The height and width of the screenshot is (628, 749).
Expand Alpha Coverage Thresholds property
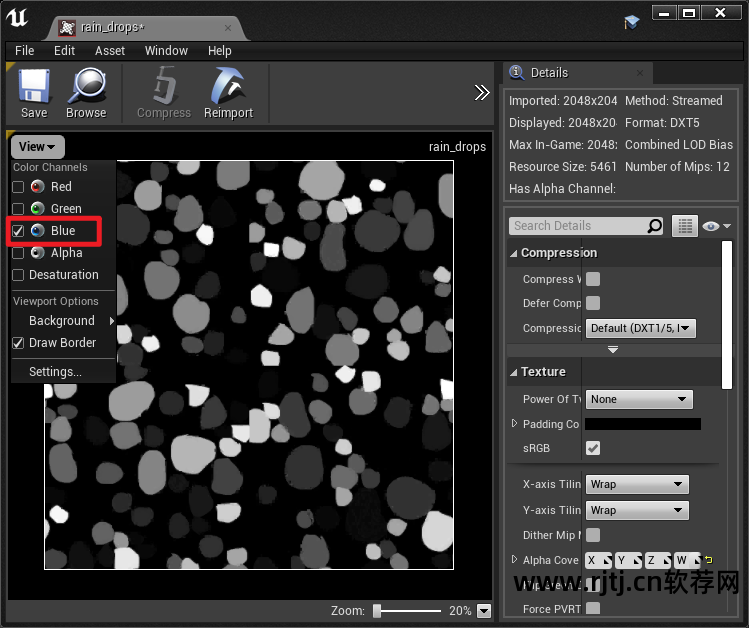(514, 559)
